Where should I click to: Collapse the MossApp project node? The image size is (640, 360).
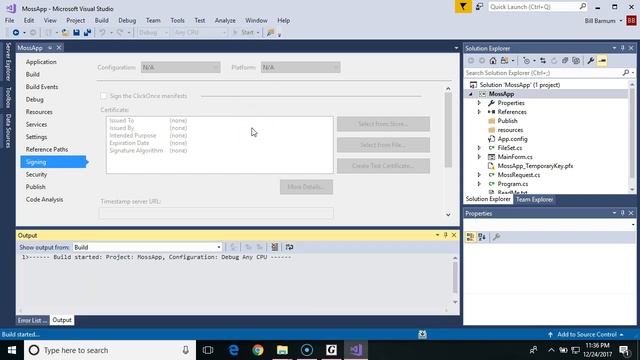tap(471, 94)
